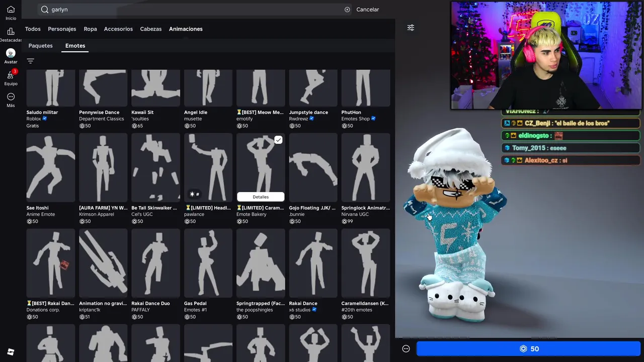Click the Angel Idle emote title

[196, 113]
